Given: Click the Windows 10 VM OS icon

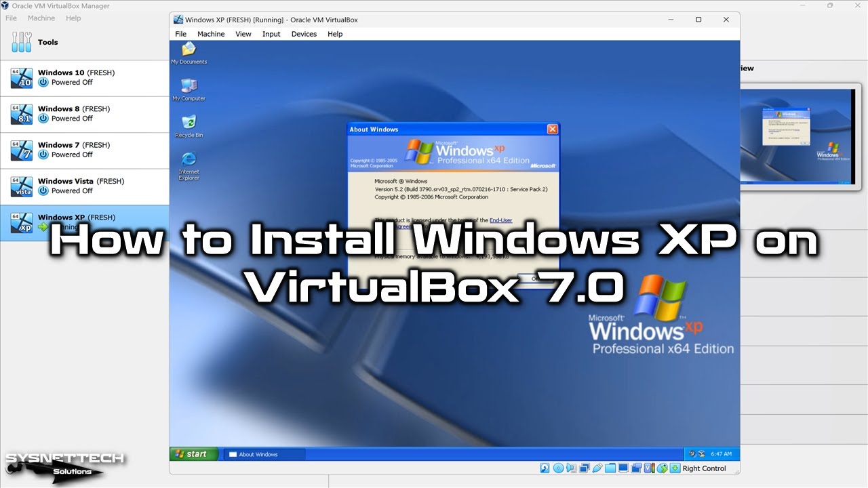Looking at the screenshot, I should (22, 78).
